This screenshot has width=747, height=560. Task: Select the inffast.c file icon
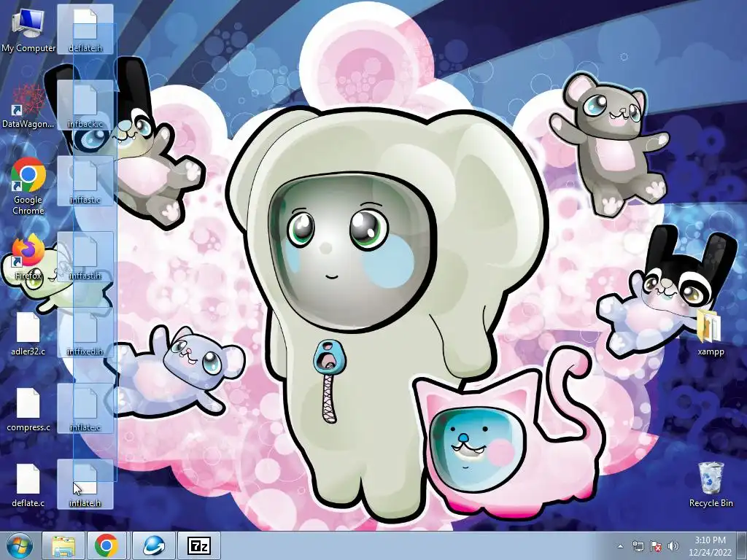tap(85, 181)
